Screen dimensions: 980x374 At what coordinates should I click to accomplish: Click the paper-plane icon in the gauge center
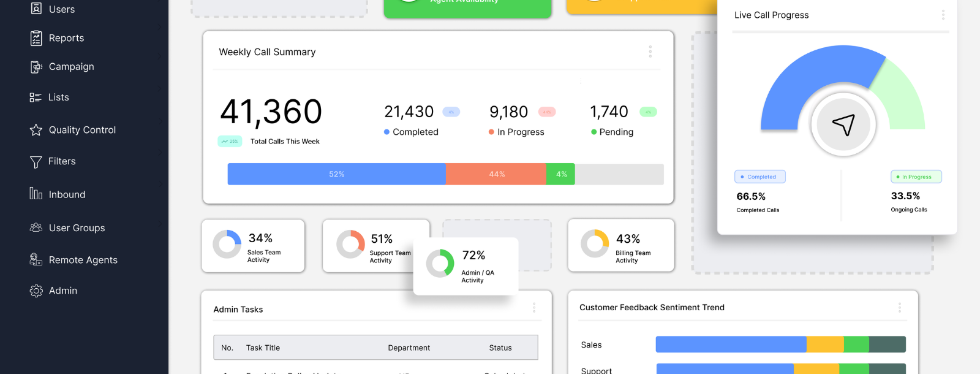(843, 124)
